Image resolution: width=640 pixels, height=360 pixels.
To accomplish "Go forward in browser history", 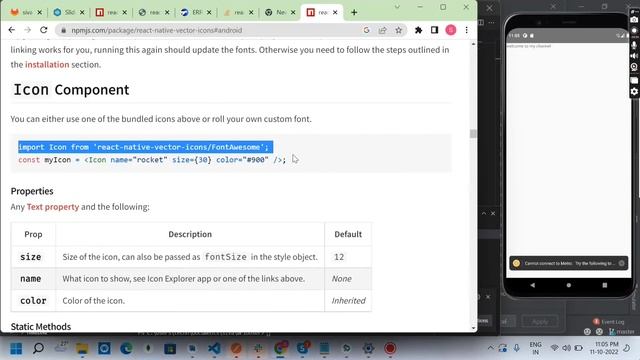I will [27, 30].
